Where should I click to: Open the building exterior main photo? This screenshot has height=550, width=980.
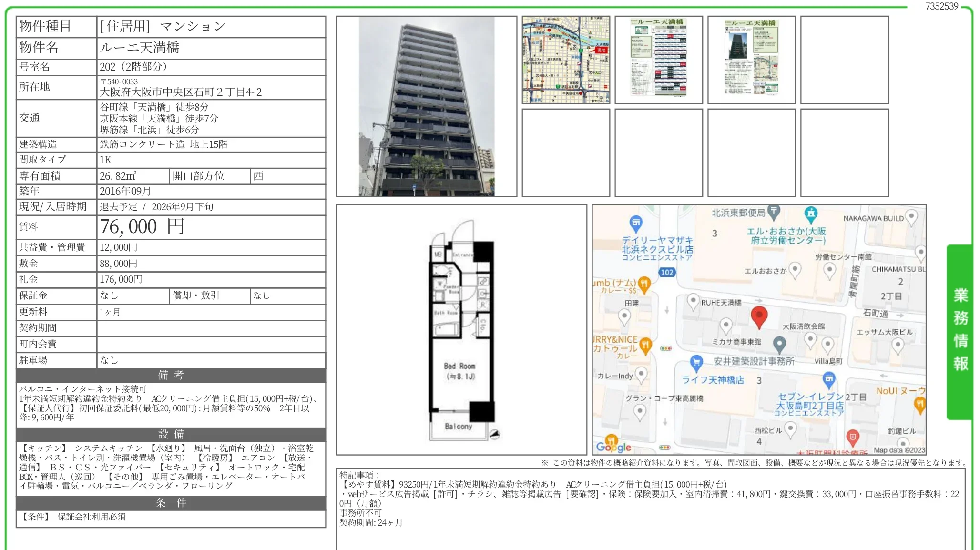(427, 106)
